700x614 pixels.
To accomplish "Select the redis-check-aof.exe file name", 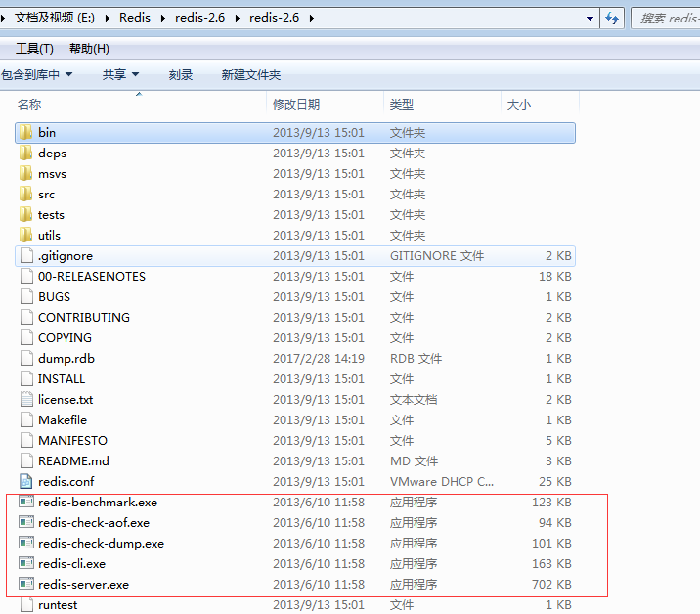I will pos(94,522).
